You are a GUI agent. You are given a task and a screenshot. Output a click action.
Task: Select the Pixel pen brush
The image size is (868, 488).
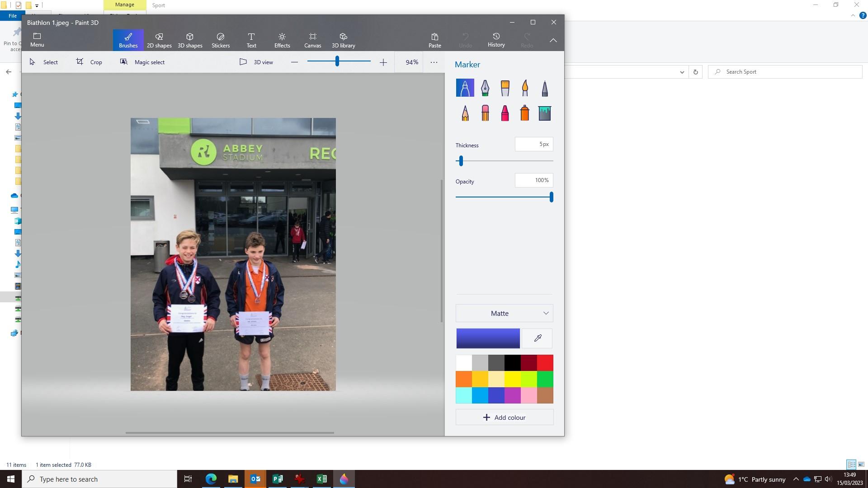pos(544,88)
